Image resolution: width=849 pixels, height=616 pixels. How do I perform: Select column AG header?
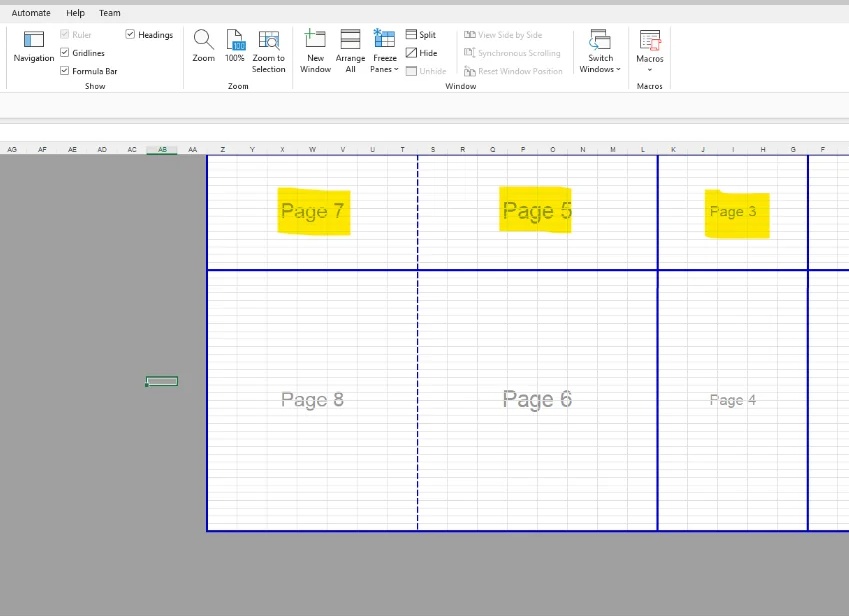tap(12, 149)
